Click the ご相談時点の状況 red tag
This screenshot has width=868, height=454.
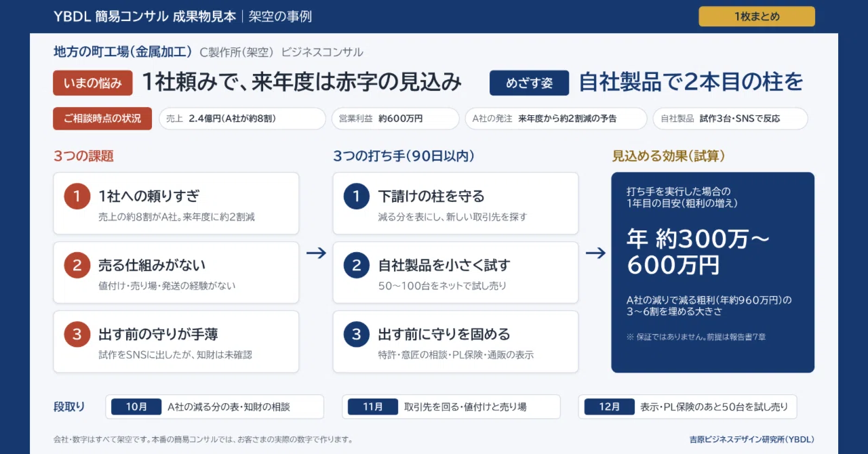pyautogui.click(x=102, y=119)
